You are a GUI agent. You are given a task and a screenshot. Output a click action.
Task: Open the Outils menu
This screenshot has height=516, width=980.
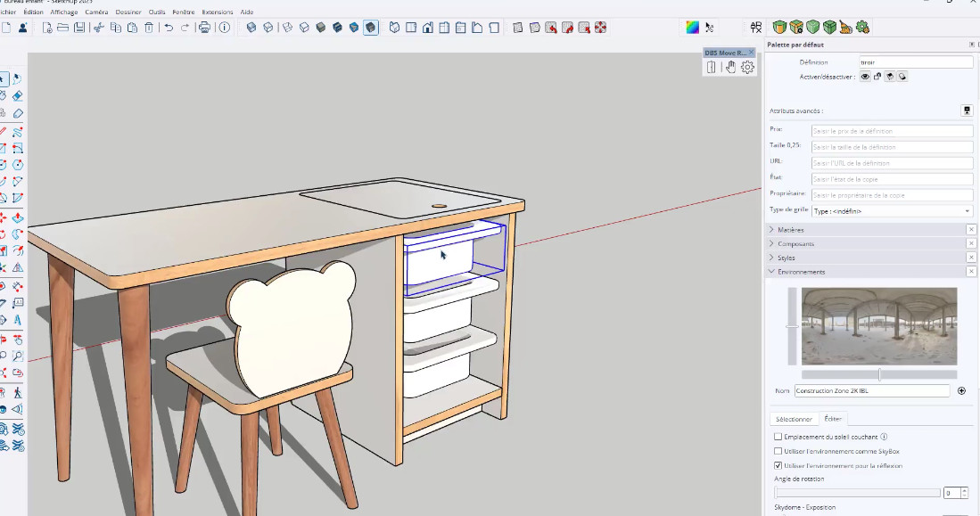[x=157, y=12]
